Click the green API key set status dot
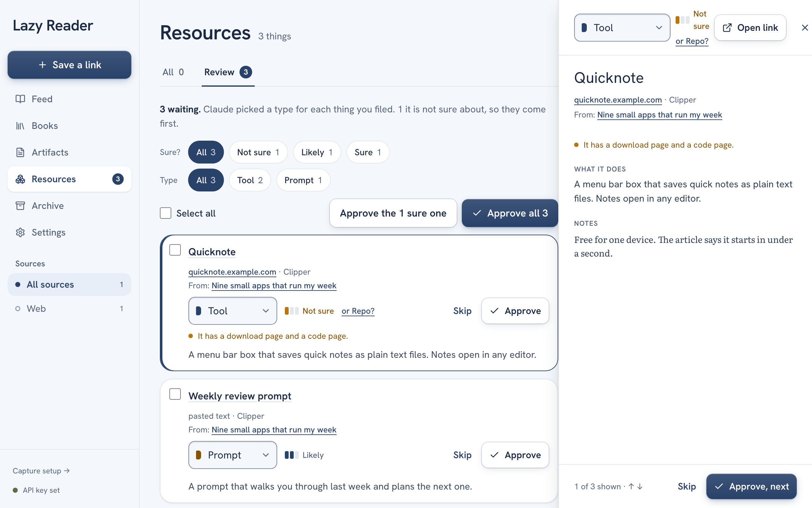This screenshot has height=508, width=812. (15, 490)
